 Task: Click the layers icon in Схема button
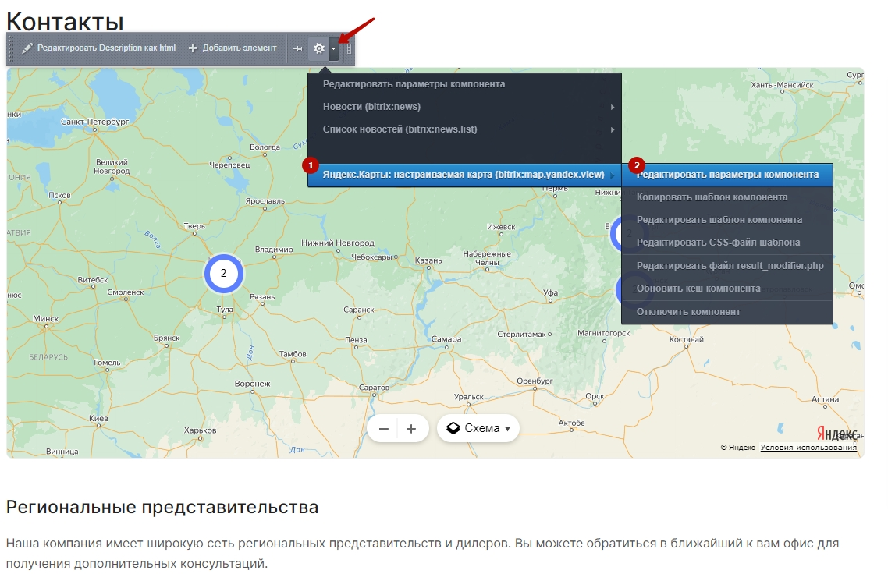coord(453,428)
